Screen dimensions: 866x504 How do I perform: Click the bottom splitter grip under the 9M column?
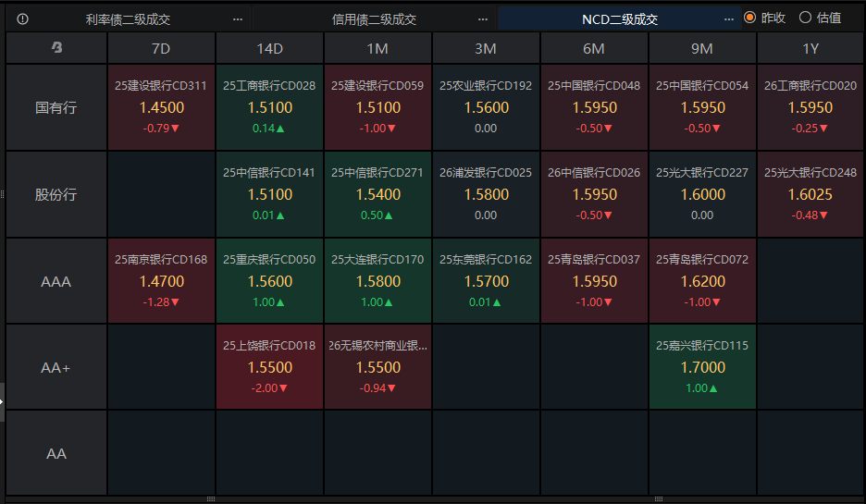point(659,499)
